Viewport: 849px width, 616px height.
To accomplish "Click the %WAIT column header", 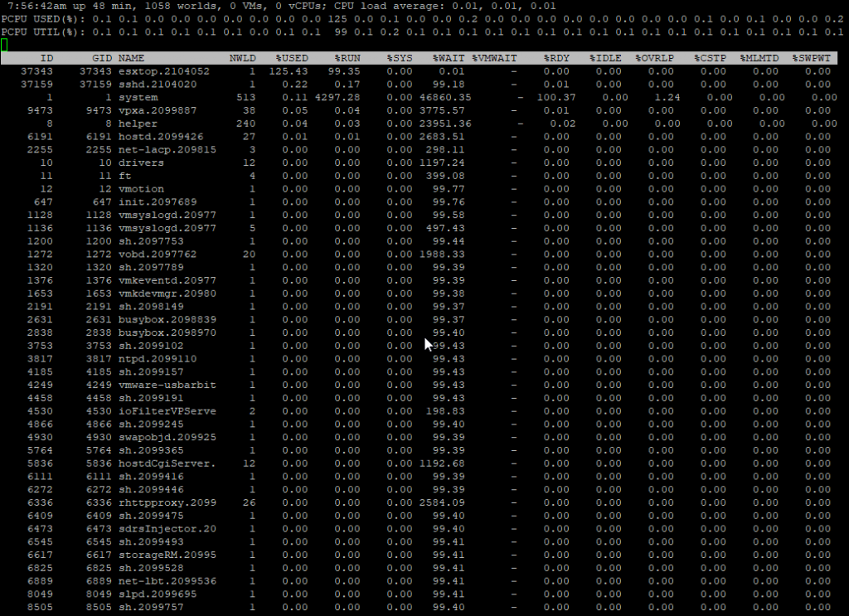I will click(449, 58).
